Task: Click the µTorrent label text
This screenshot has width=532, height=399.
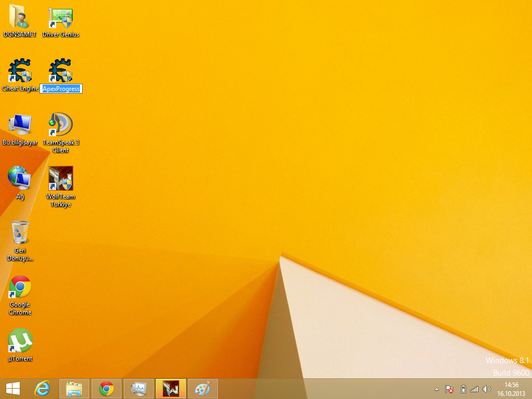Action: [20, 358]
